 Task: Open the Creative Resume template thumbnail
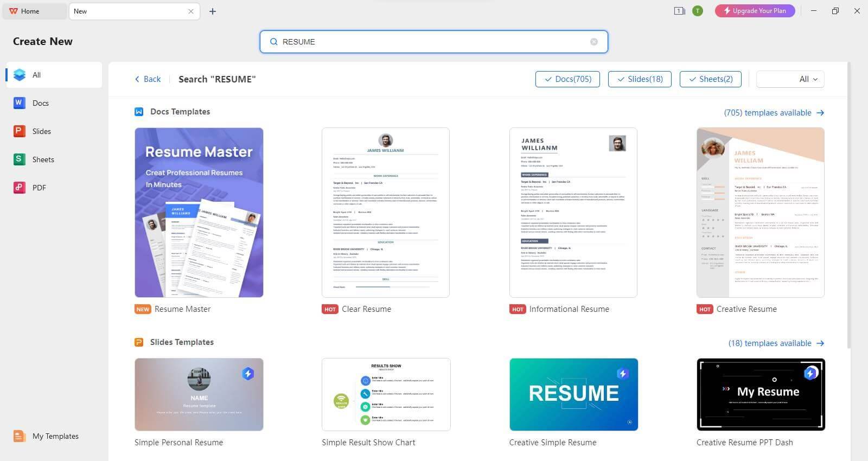[761, 213]
